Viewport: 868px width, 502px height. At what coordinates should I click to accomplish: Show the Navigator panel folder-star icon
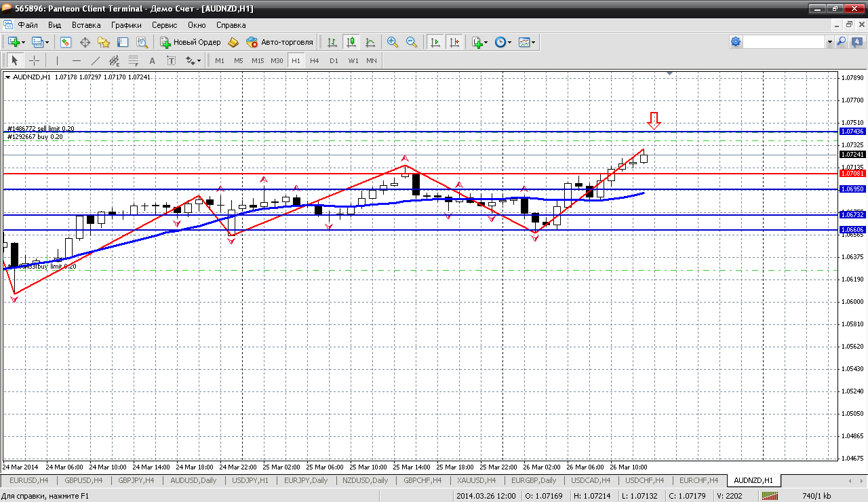(x=104, y=42)
